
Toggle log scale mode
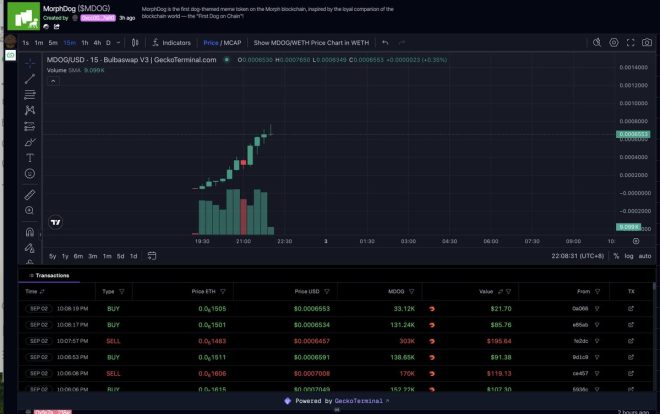(x=629, y=256)
